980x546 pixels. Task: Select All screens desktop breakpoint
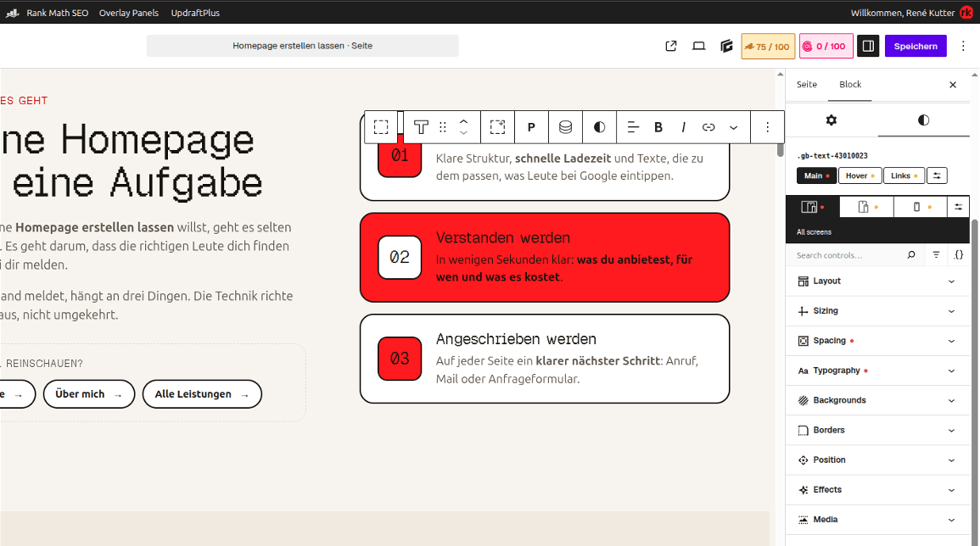pos(813,207)
